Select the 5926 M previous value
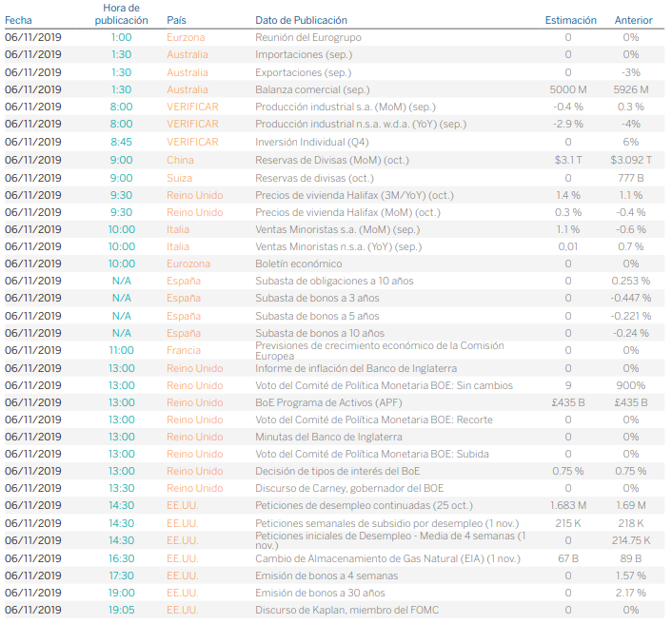The image size is (672, 624). click(631, 89)
